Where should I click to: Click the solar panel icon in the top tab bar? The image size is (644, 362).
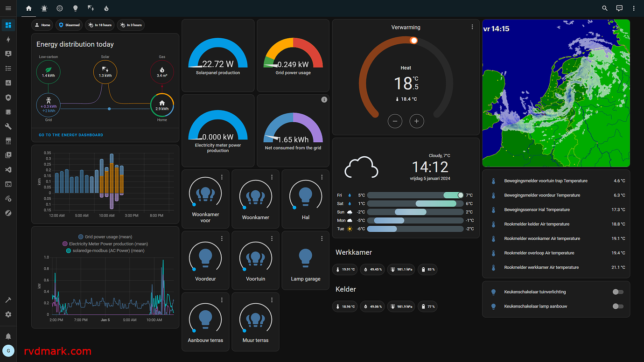[x=91, y=8]
